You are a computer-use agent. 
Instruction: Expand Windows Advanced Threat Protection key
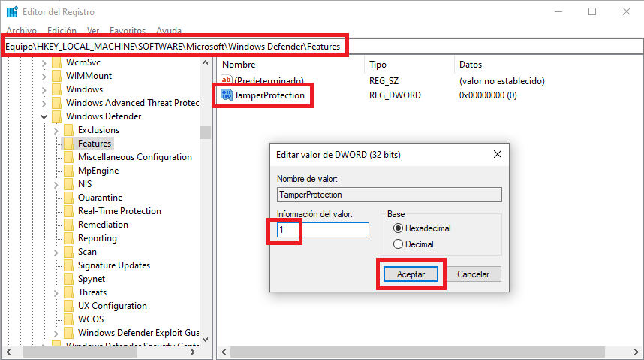click(44, 104)
